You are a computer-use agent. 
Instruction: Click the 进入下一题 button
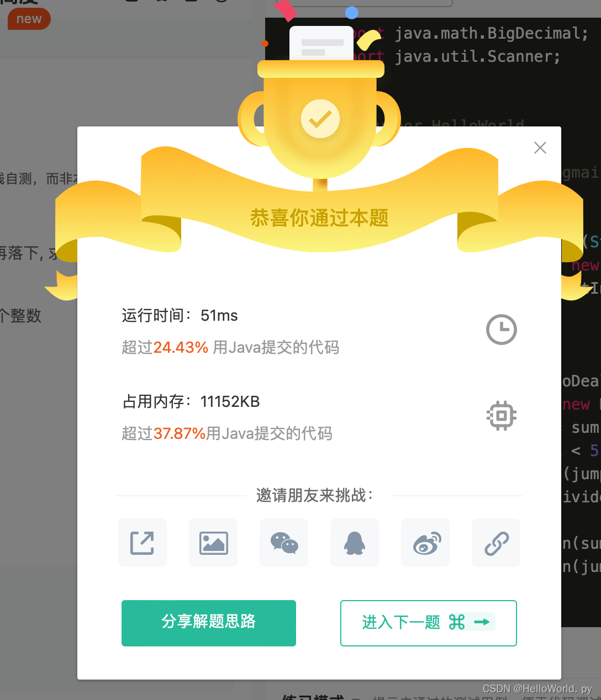click(x=429, y=623)
